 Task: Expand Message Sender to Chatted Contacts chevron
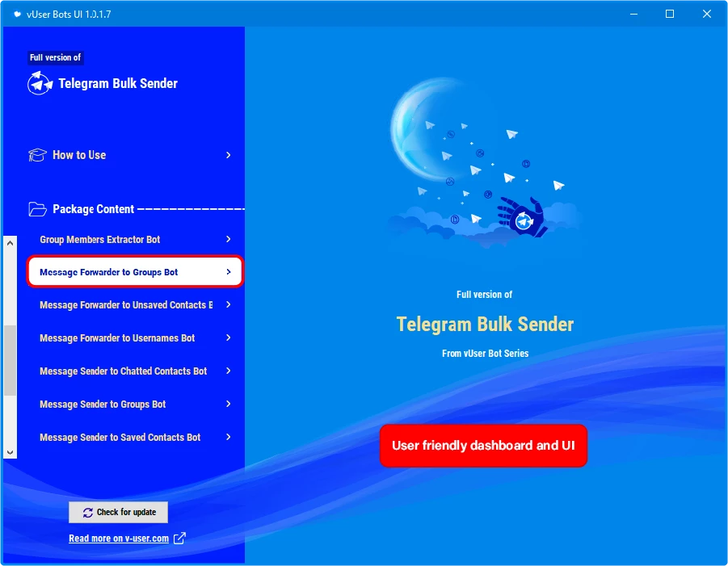pos(229,371)
